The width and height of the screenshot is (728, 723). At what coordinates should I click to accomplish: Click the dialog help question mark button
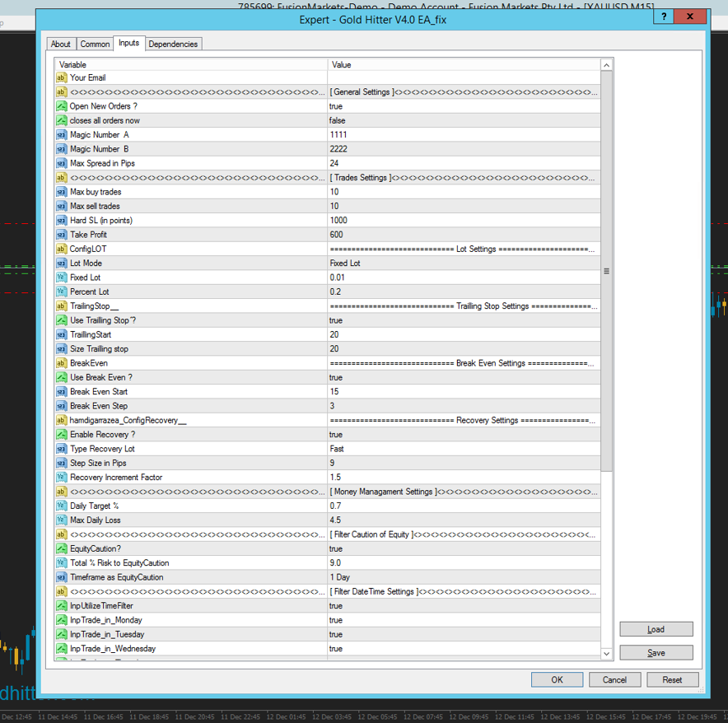[664, 16]
